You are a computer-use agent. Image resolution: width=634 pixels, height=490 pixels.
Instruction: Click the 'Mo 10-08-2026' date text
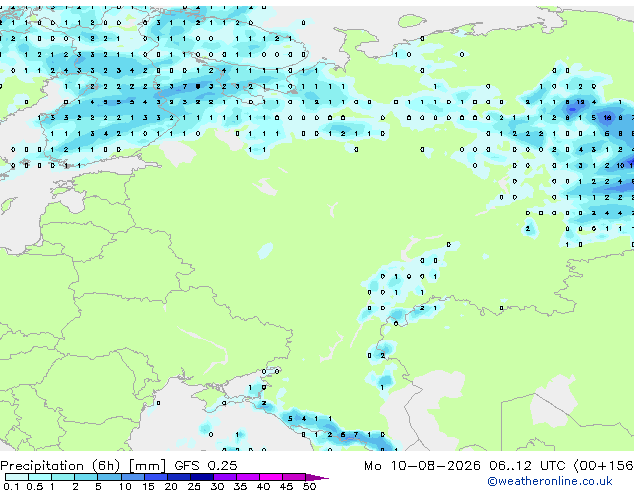pos(422,466)
